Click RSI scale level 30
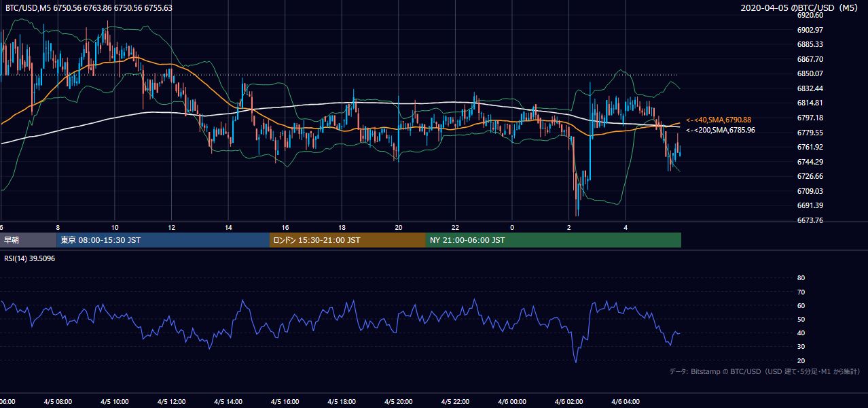868x408 pixels. click(801, 347)
